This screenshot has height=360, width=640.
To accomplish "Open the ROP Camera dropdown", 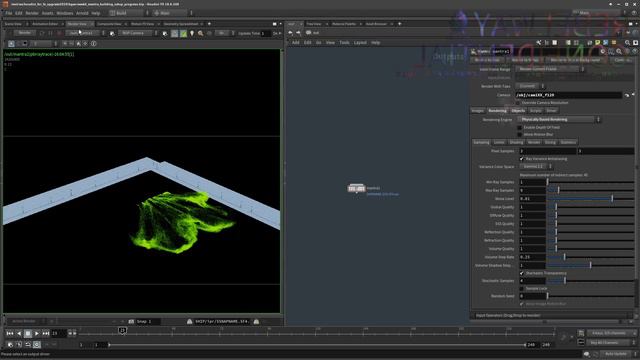I will 138,33.
